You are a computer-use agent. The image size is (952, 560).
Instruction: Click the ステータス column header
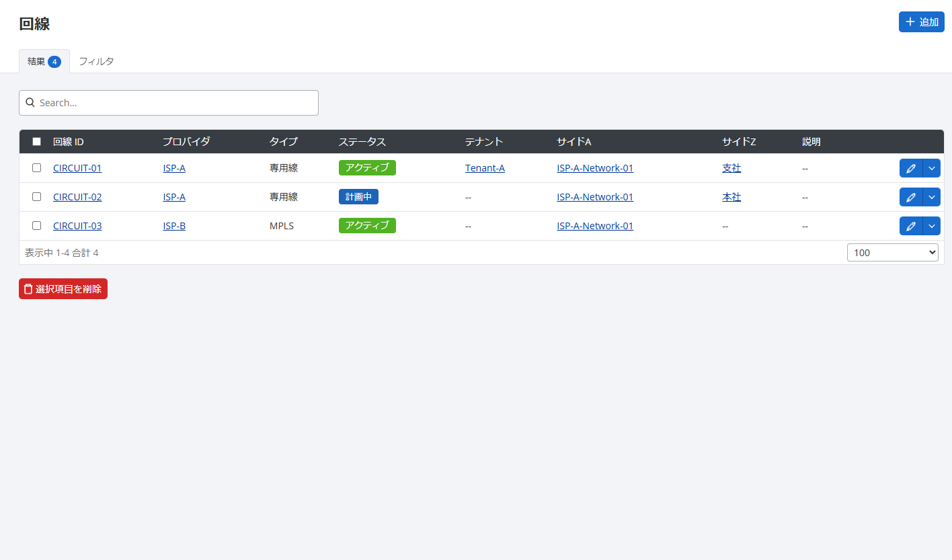pyautogui.click(x=362, y=142)
